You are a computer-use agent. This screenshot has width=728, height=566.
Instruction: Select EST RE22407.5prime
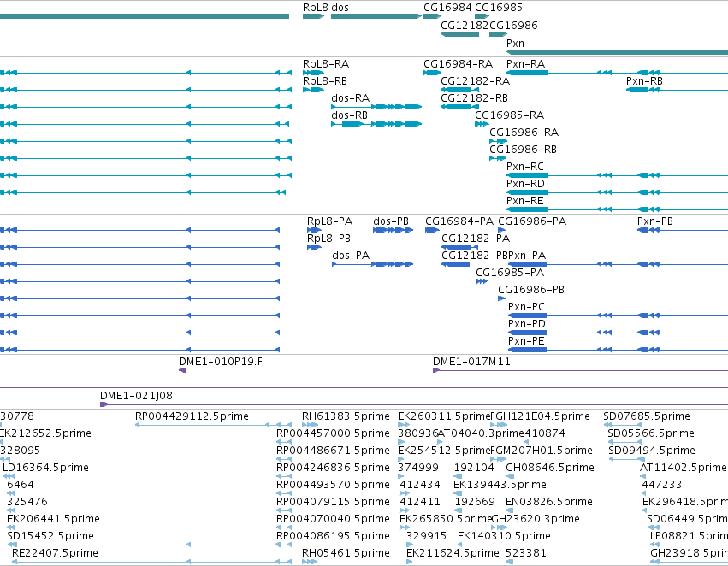click(x=56, y=553)
